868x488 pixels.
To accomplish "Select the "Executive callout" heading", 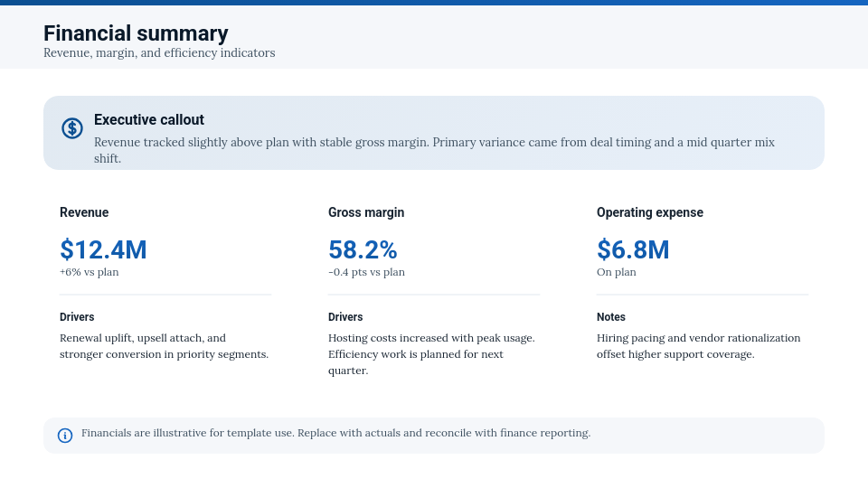I will click(x=149, y=119).
